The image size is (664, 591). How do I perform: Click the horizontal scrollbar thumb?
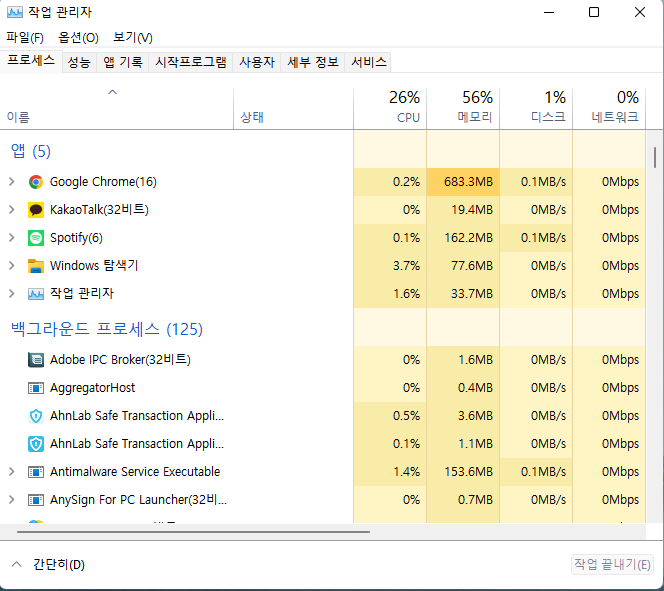(193, 532)
